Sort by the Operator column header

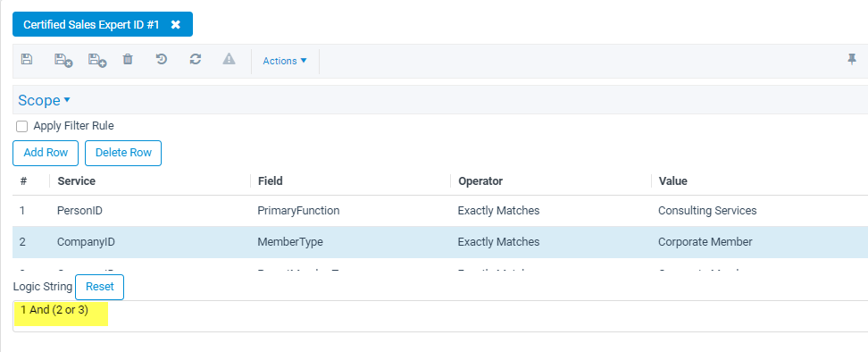pyautogui.click(x=480, y=181)
